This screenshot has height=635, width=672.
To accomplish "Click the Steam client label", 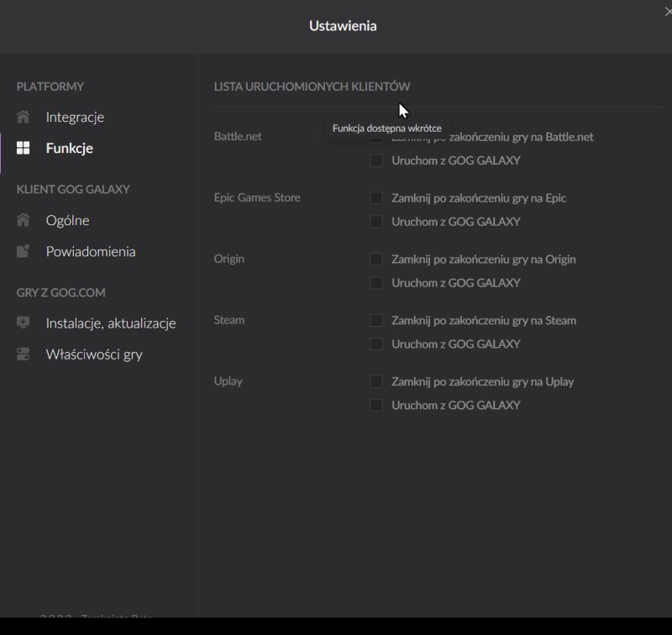I will tap(228, 320).
